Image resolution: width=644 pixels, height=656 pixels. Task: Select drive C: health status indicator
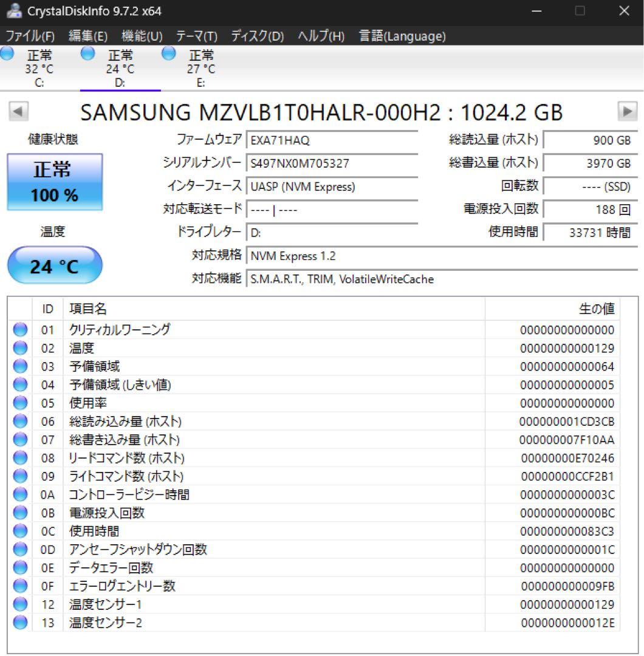pyautogui.click(x=7, y=54)
